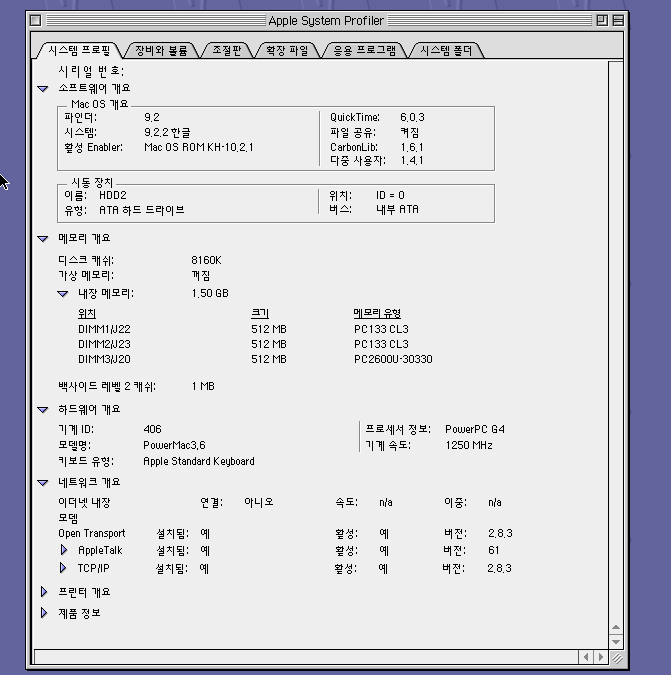Collapse the 메모리 개요 disclosure triangle
671x675 pixels.
(43, 239)
